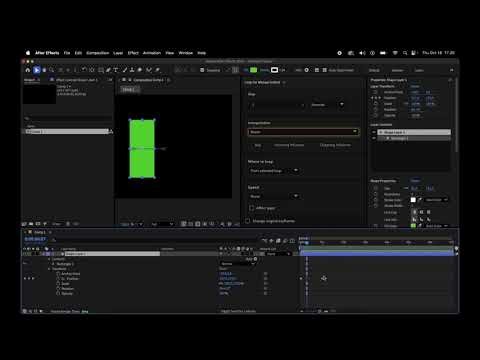Select the Type (T) tool
480x360 pixels.
click(x=116, y=70)
